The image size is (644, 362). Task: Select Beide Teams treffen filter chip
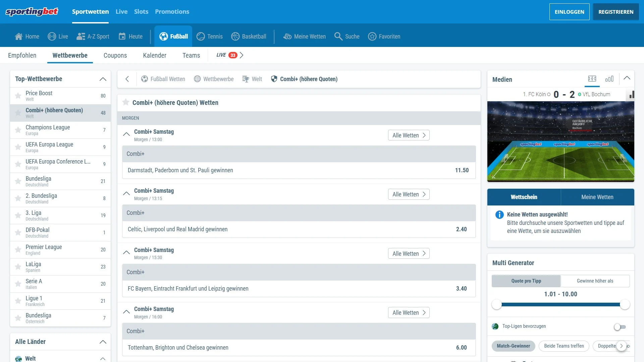pyautogui.click(x=563, y=346)
